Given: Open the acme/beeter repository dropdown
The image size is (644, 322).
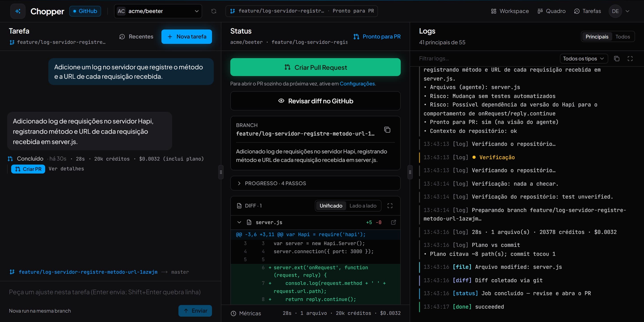Looking at the screenshot, I should click(158, 11).
